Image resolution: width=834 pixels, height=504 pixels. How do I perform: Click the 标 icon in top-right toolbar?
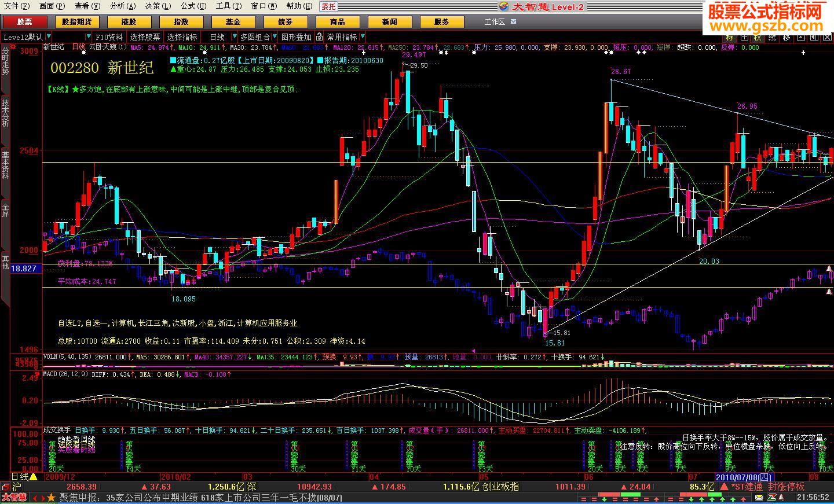(x=730, y=37)
